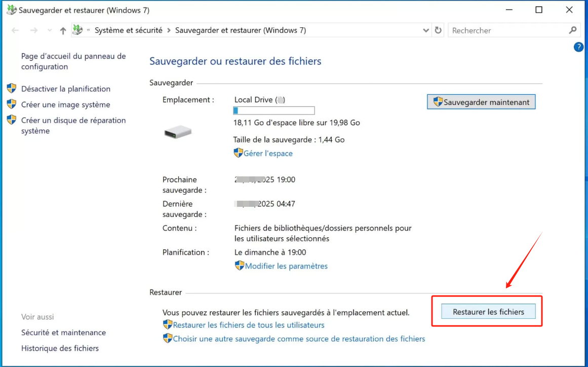Screen dimensions: 588x367
Task: Open 'Créer une image système'
Action: point(66,104)
